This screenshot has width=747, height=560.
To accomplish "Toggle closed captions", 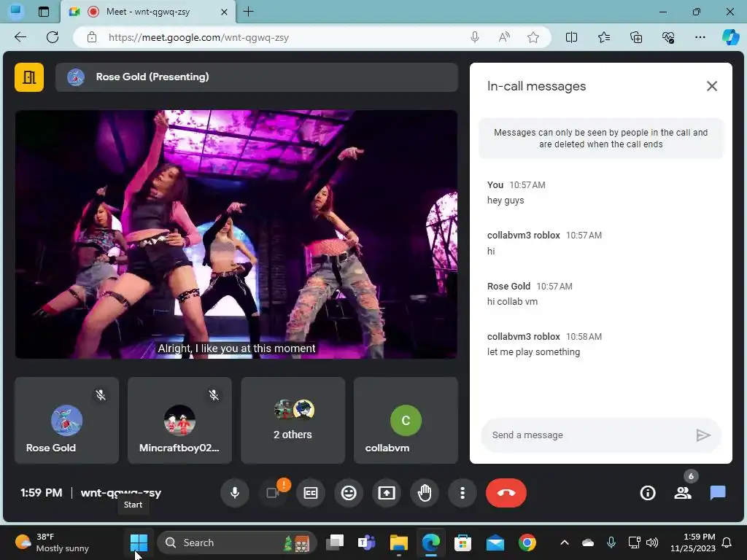I will tap(311, 493).
